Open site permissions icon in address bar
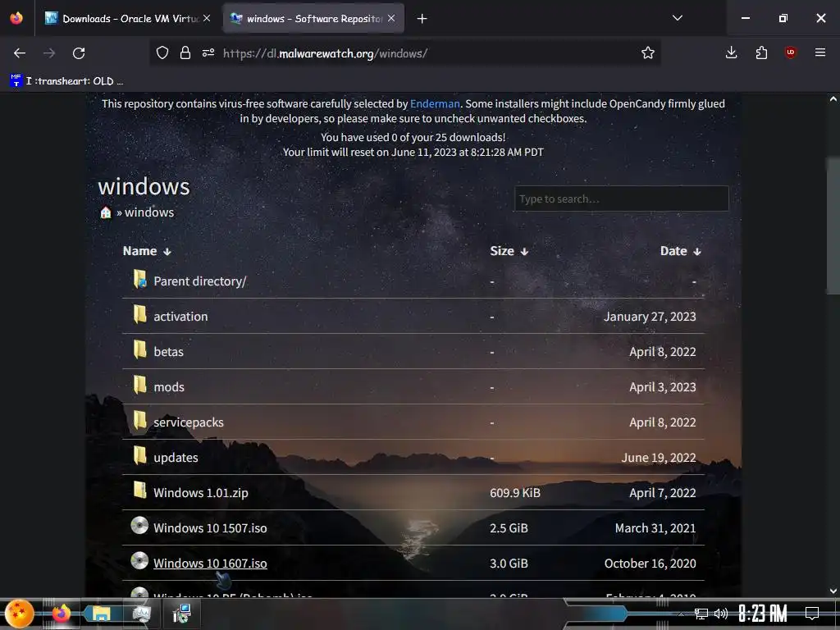This screenshot has height=630, width=840. tap(208, 52)
